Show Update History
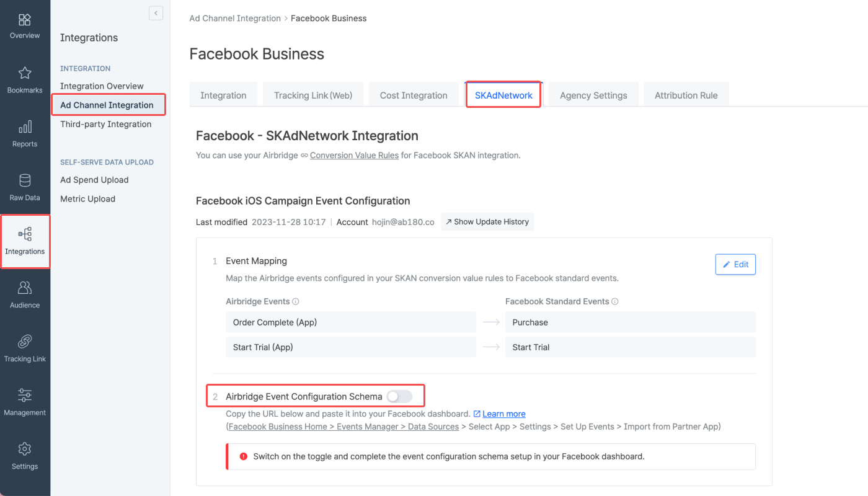Viewport: 868px width, 496px height. click(487, 222)
